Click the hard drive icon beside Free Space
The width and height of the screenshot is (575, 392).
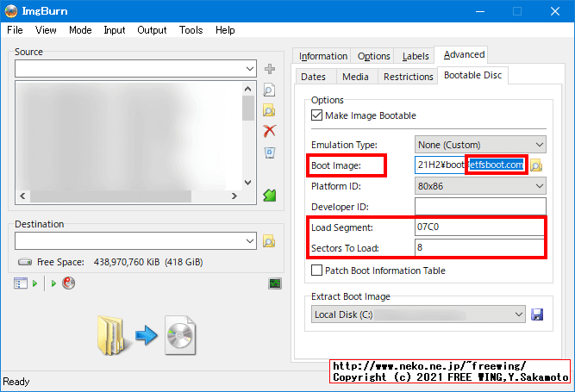pyautogui.click(x=25, y=262)
